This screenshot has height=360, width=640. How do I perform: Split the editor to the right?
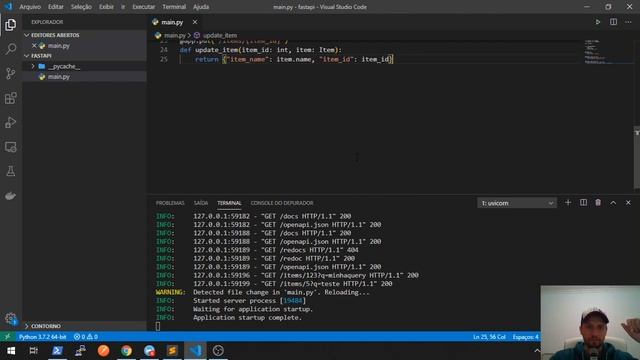[x=613, y=22]
